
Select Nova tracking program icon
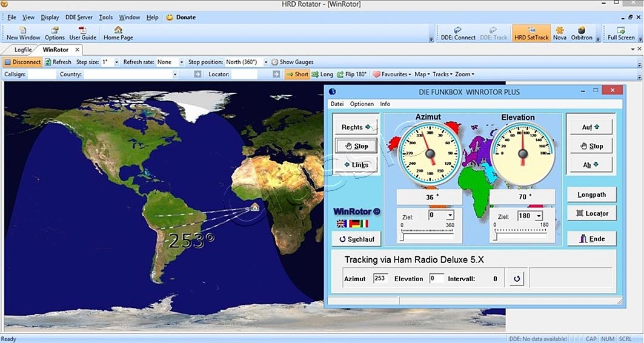tap(559, 33)
